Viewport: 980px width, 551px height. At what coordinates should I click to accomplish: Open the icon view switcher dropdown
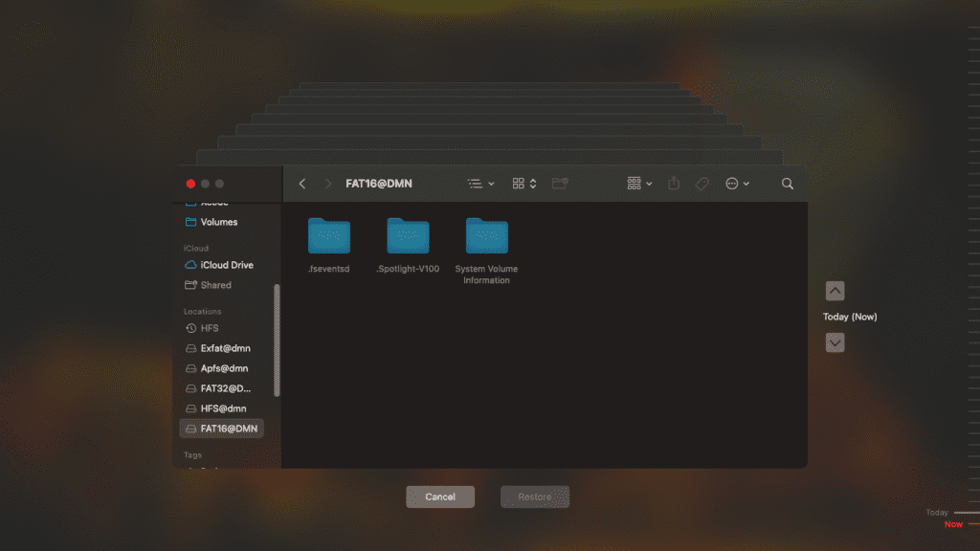pos(524,184)
